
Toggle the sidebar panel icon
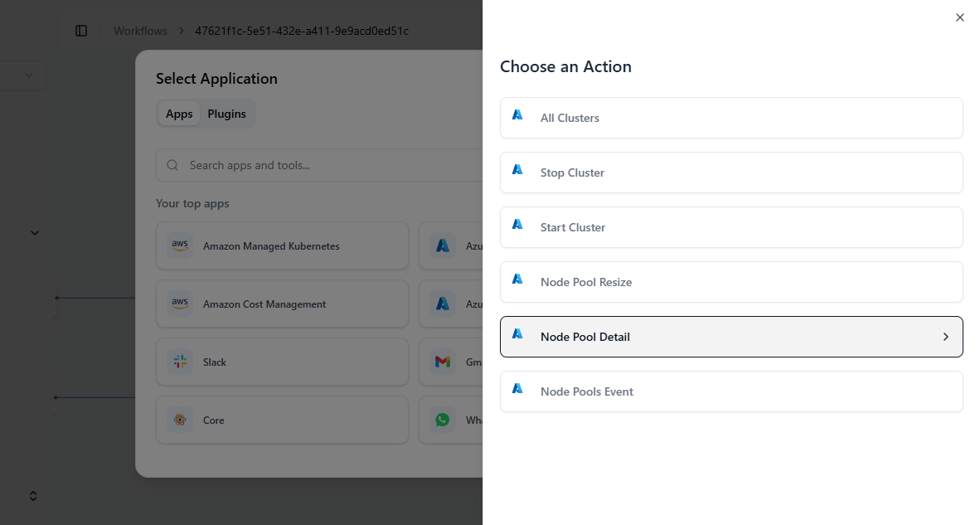coord(81,31)
